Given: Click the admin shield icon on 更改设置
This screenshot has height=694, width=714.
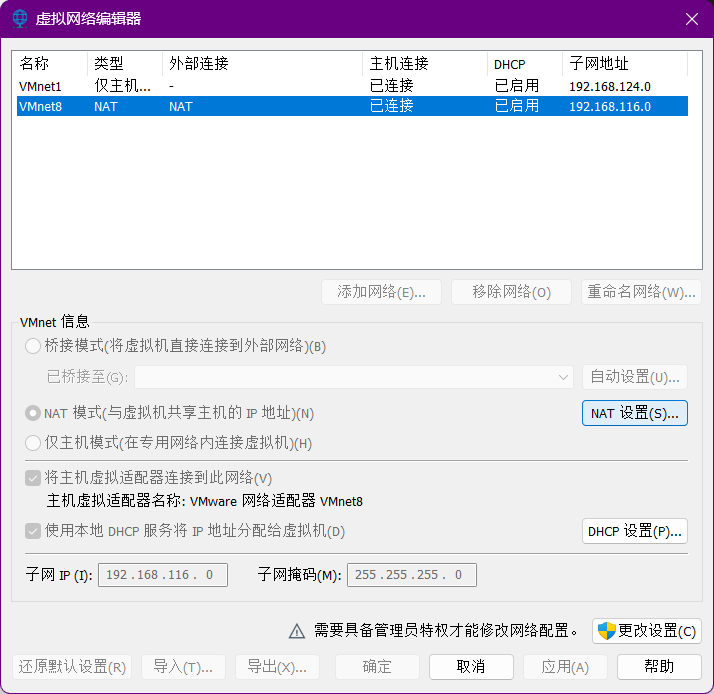Looking at the screenshot, I should (607, 631).
